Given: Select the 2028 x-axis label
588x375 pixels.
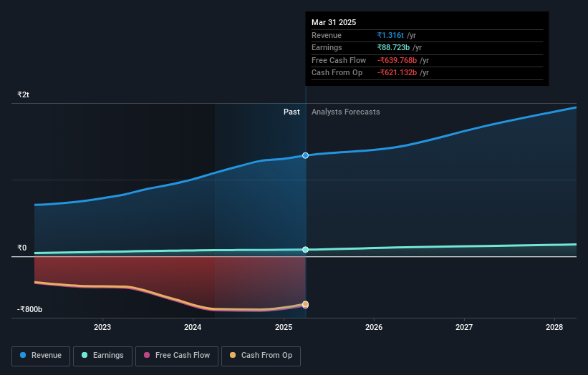Looking at the screenshot, I should 554,327.
